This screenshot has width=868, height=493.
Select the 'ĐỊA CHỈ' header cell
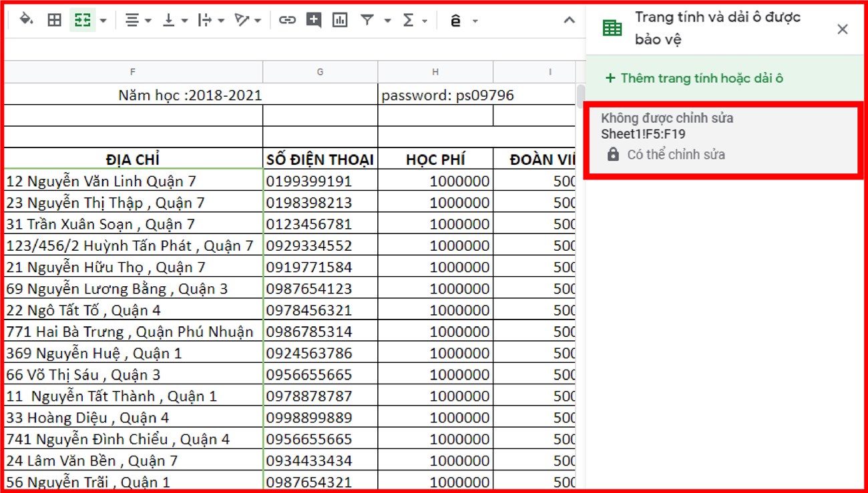[x=133, y=159]
